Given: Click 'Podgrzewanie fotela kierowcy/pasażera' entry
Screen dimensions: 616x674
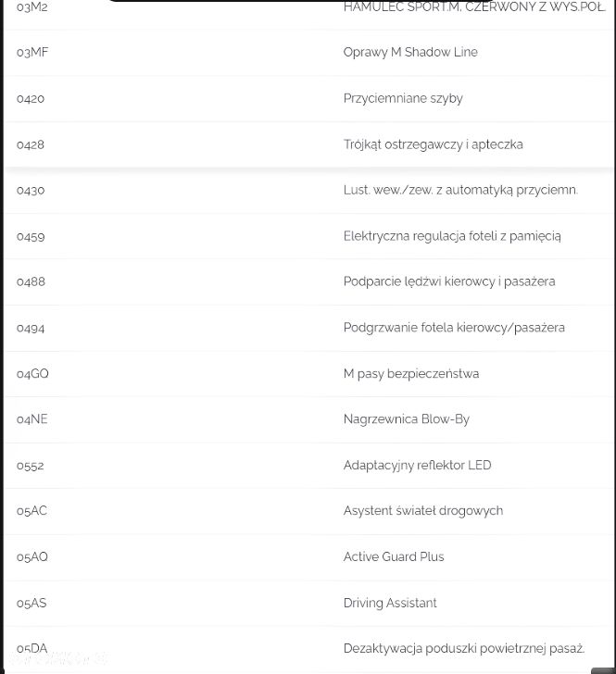Looking at the screenshot, I should tap(454, 328).
